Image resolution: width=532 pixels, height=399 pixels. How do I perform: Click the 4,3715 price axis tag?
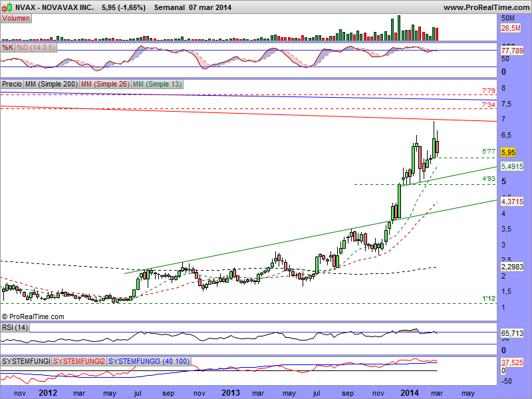point(512,201)
